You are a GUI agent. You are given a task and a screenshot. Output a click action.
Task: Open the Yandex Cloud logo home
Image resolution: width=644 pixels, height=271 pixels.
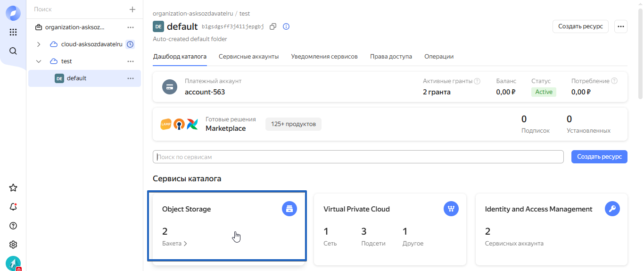pyautogui.click(x=13, y=13)
